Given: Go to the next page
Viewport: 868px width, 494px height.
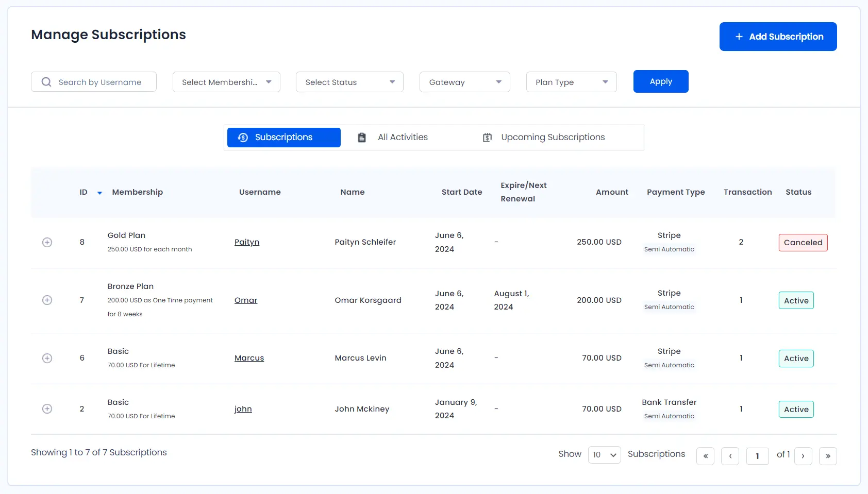Looking at the screenshot, I should (x=803, y=456).
